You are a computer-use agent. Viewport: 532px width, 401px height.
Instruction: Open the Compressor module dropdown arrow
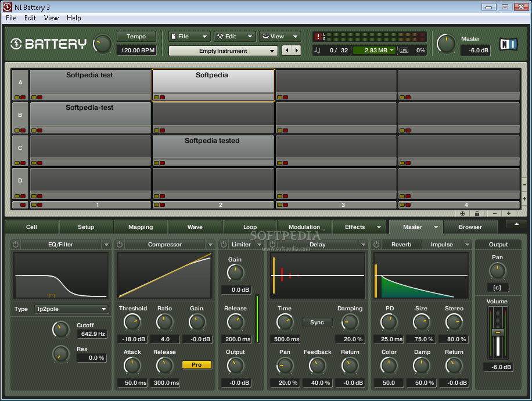[x=210, y=245]
